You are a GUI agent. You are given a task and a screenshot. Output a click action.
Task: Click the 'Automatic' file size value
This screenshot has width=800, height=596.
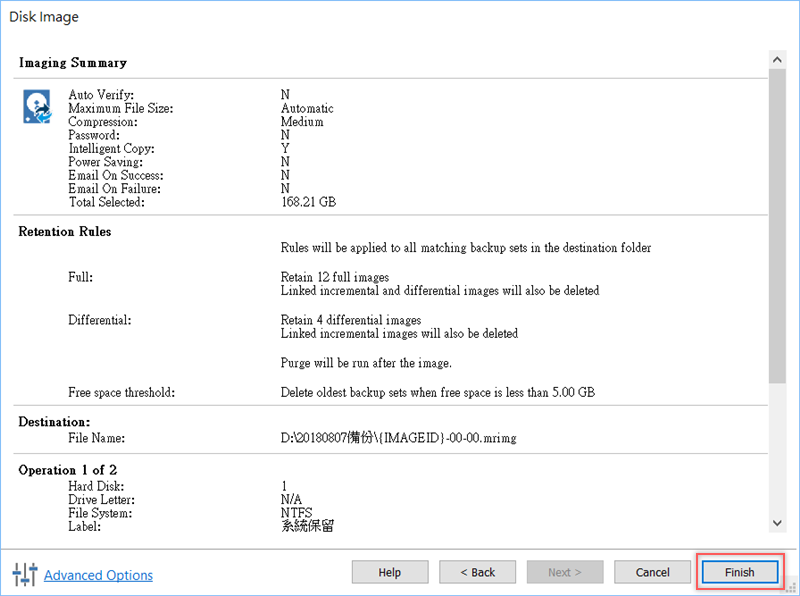tap(307, 108)
